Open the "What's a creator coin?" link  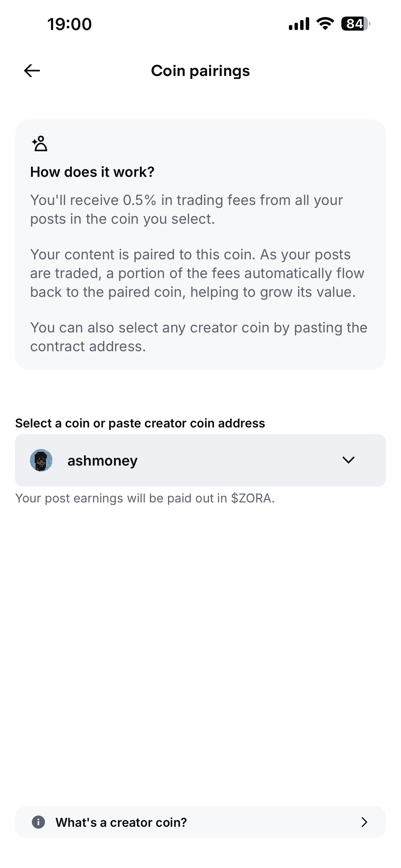[x=121, y=822]
